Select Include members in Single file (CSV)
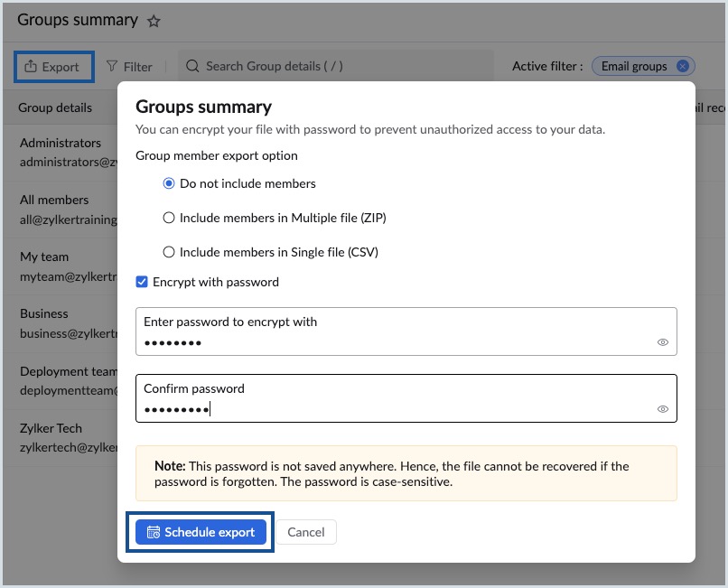The image size is (728, 588). 167,250
